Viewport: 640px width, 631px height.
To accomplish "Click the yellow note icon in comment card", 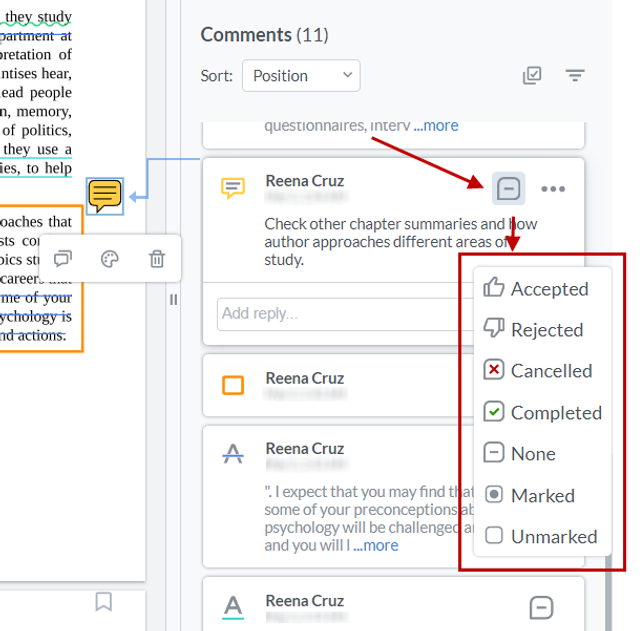I will coord(233,188).
